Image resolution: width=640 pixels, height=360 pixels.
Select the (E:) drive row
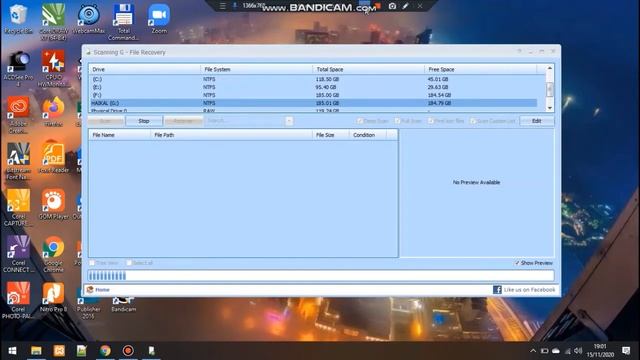pos(313,87)
